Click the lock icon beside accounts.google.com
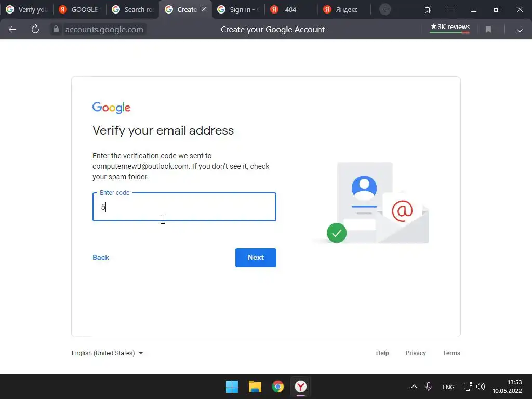 click(x=56, y=29)
